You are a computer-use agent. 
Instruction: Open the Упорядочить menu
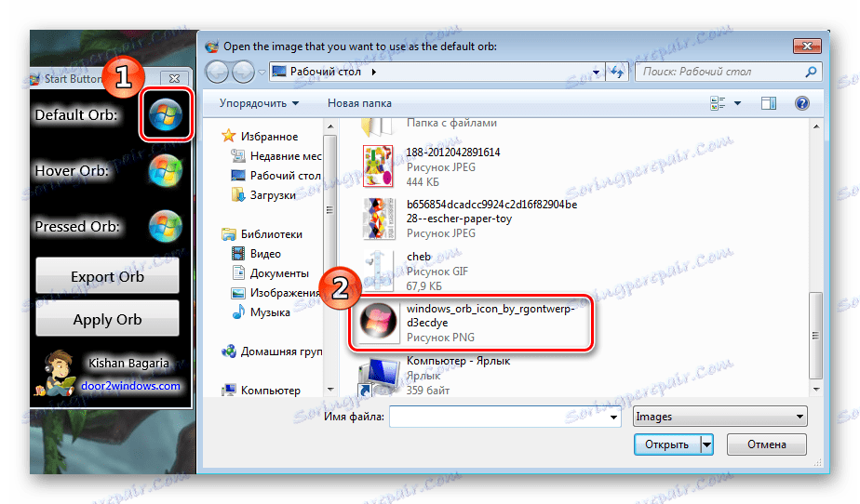point(259,103)
